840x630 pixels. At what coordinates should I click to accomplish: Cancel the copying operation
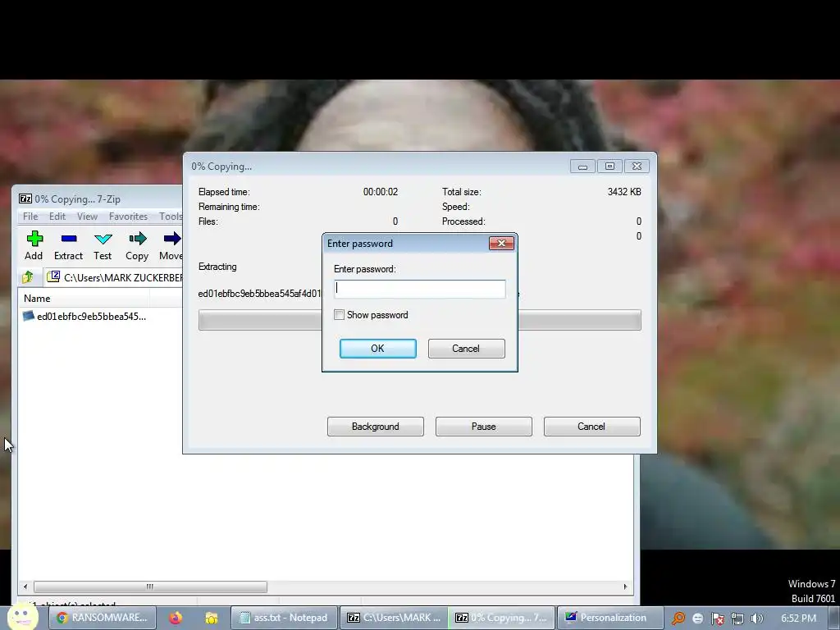[x=592, y=427]
